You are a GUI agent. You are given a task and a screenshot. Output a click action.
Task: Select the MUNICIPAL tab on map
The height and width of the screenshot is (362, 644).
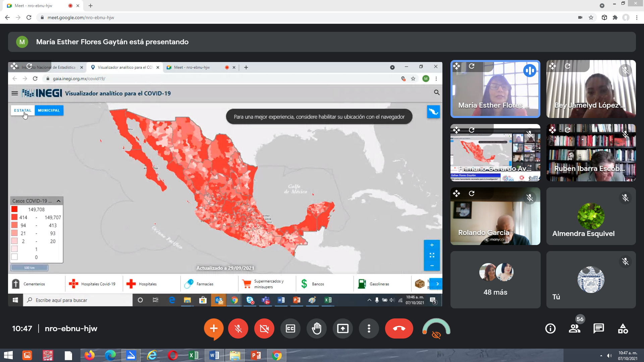(x=49, y=110)
